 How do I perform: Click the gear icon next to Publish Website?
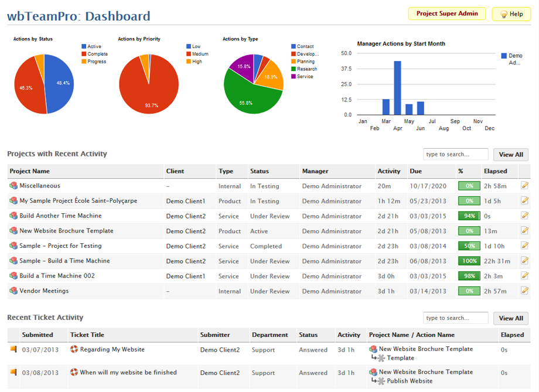[x=381, y=381]
